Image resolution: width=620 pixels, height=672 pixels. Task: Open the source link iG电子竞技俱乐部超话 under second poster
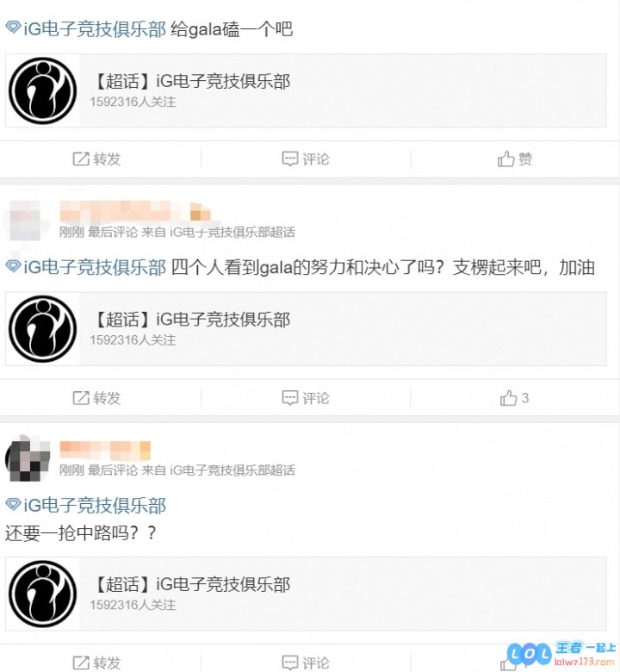click(232, 233)
